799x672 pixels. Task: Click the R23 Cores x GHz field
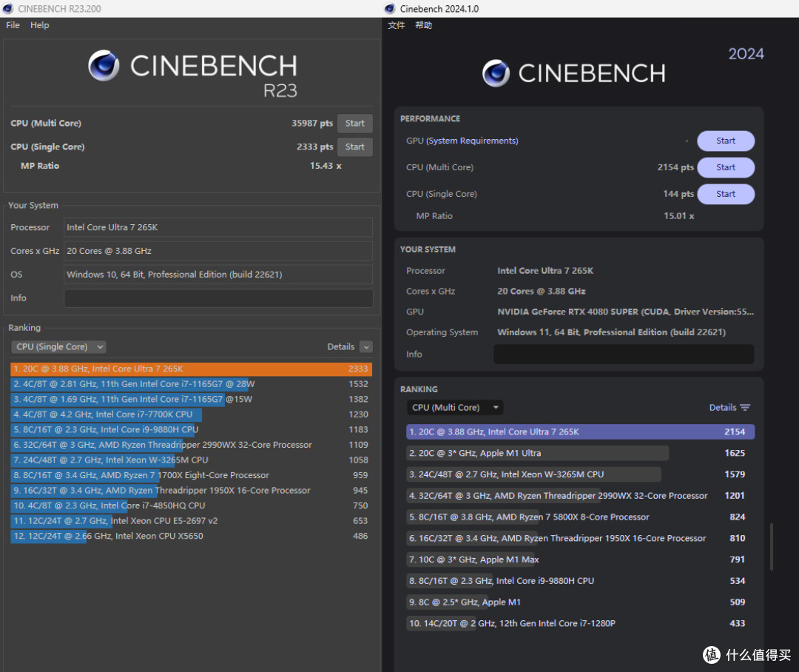(218, 251)
